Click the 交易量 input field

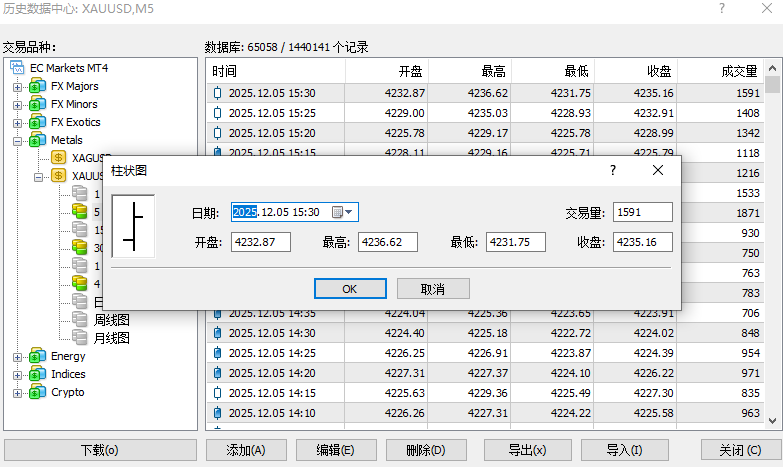click(643, 212)
